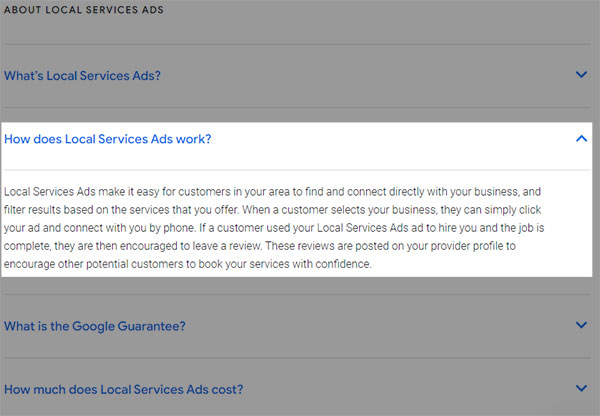Click the line beginning "filter results based on the services"
Viewport: 600px width, 416px height.
coord(272,210)
